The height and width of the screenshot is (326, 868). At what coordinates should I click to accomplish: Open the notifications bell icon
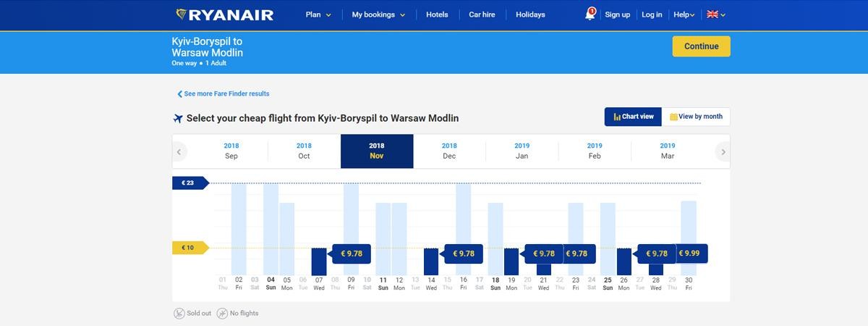(x=590, y=14)
